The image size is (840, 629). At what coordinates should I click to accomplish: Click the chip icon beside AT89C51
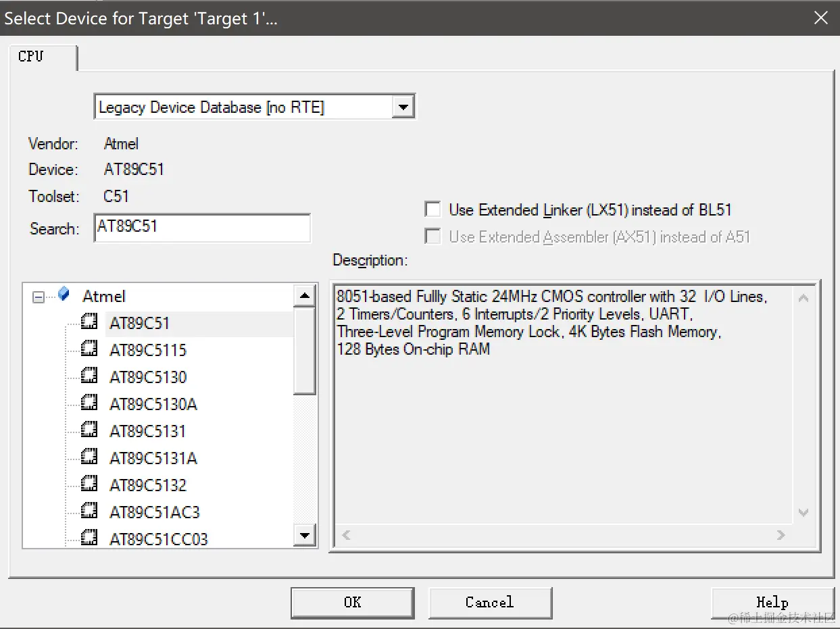coord(89,322)
